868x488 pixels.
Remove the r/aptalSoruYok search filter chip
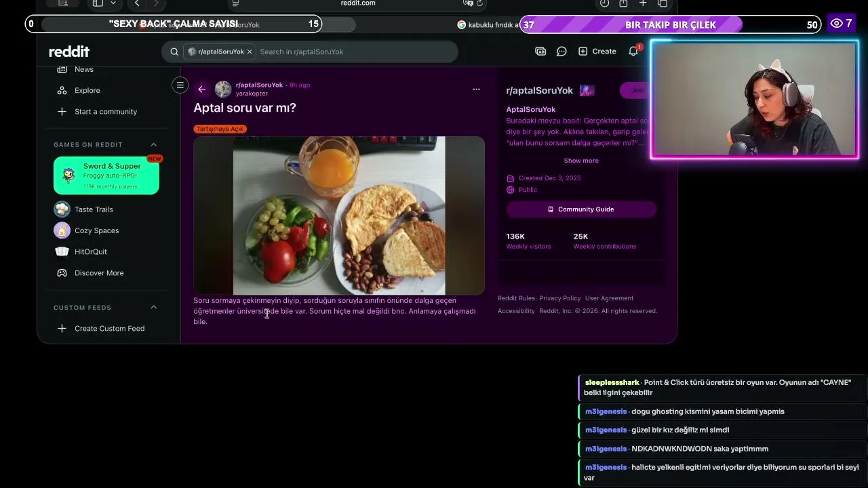point(250,52)
